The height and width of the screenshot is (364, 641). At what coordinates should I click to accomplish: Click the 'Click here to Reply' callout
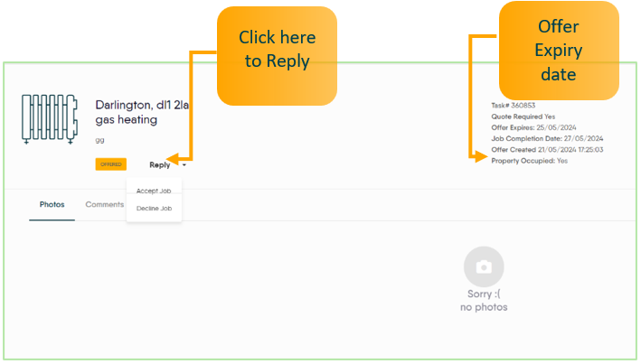coord(277,50)
